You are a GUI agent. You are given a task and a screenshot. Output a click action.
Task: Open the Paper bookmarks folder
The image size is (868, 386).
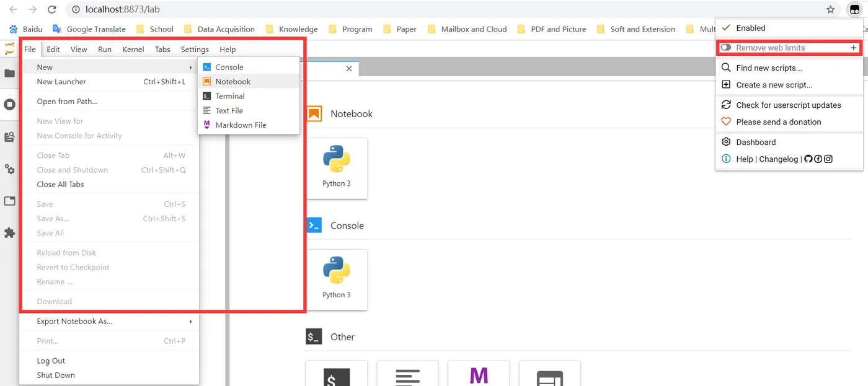[400, 29]
